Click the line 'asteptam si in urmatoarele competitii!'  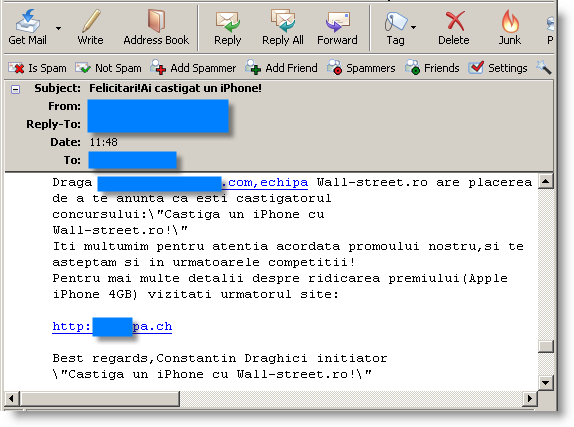204,263
